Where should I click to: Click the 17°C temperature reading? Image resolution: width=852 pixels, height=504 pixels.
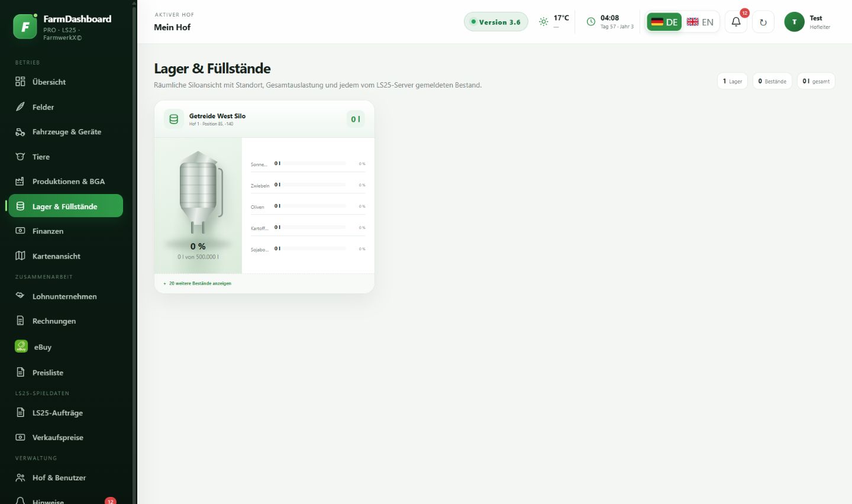[561, 18]
